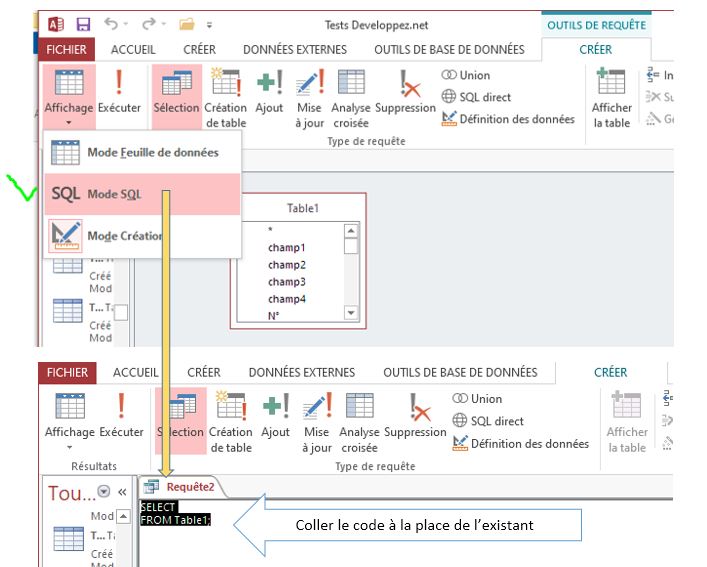Click inside the SQL text SELECT FROM Table1
This screenshot has height=567, width=707.
tap(175, 513)
